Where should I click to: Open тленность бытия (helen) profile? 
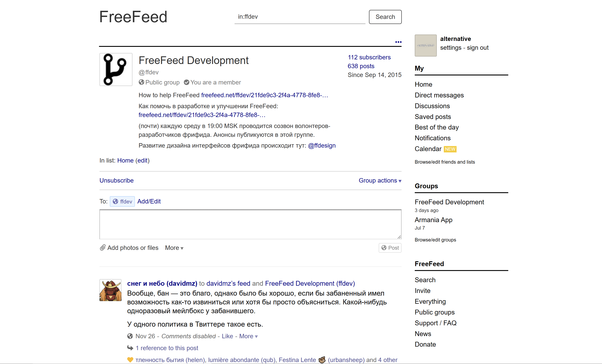(x=170, y=360)
